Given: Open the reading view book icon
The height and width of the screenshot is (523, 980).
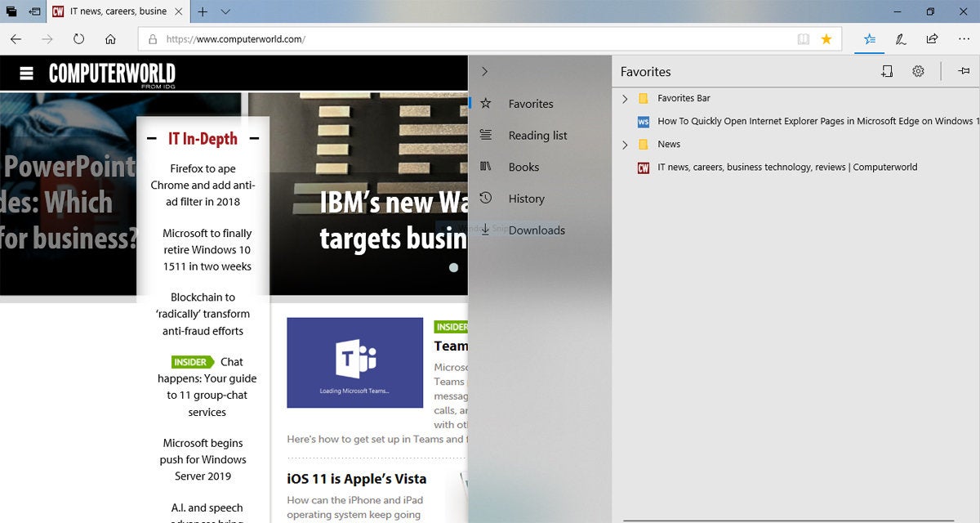Looking at the screenshot, I should click(804, 38).
